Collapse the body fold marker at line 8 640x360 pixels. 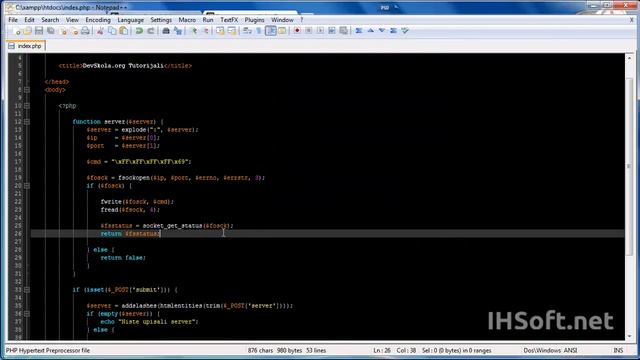pyautogui.click(x=27, y=90)
